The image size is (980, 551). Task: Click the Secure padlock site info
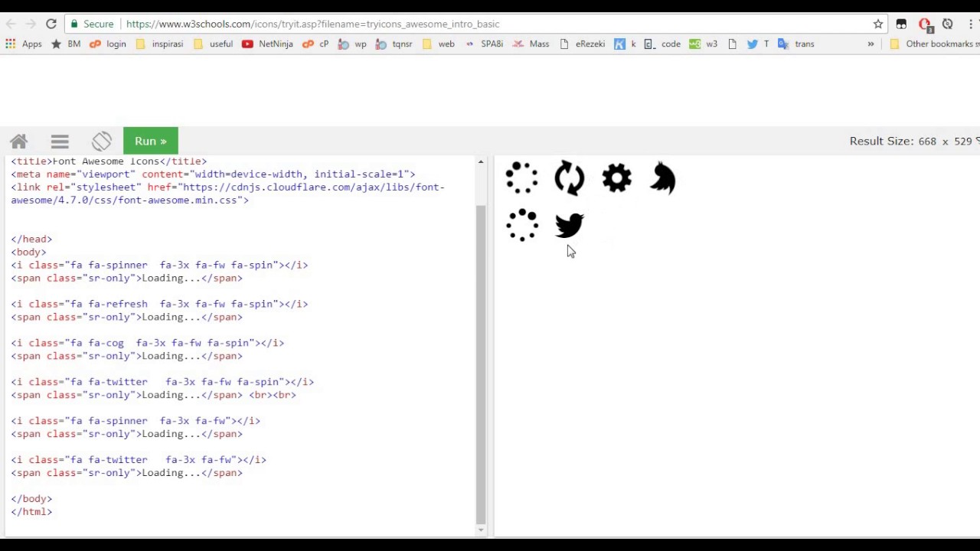click(92, 24)
